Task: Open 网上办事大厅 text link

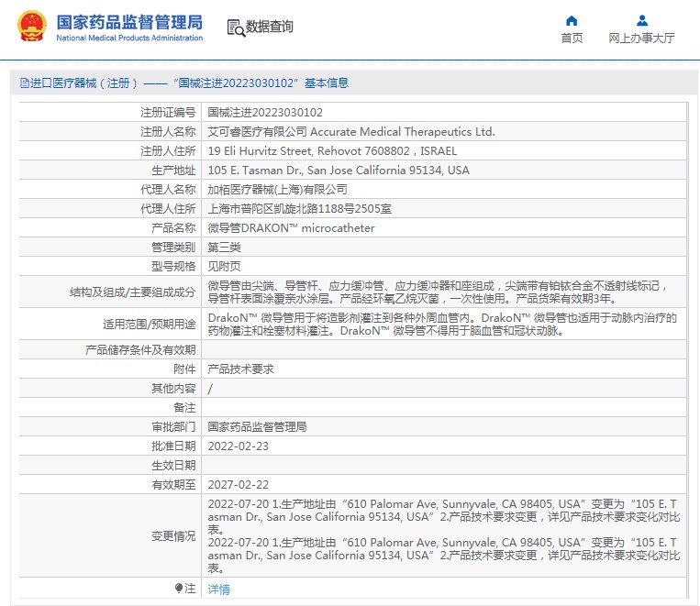Action: point(641,38)
